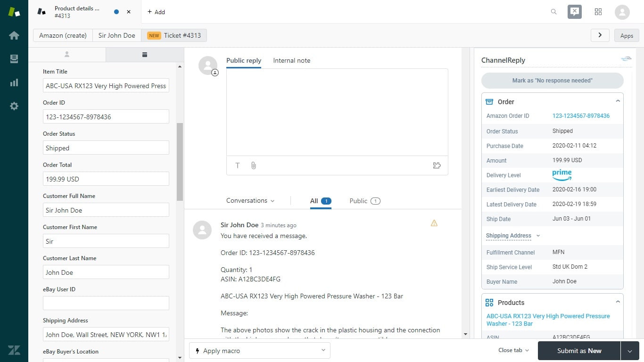Select the Home icon in the left sidebar

pos(14,35)
